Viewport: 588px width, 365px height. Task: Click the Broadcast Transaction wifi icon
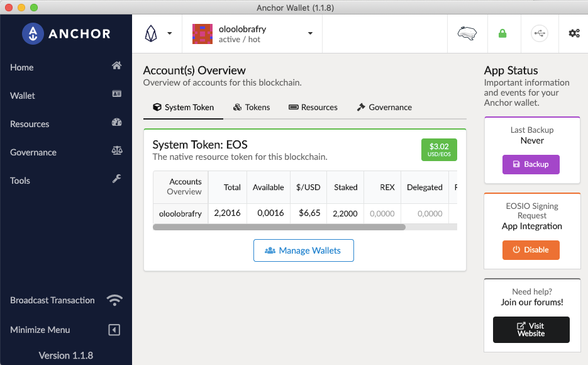coord(114,300)
